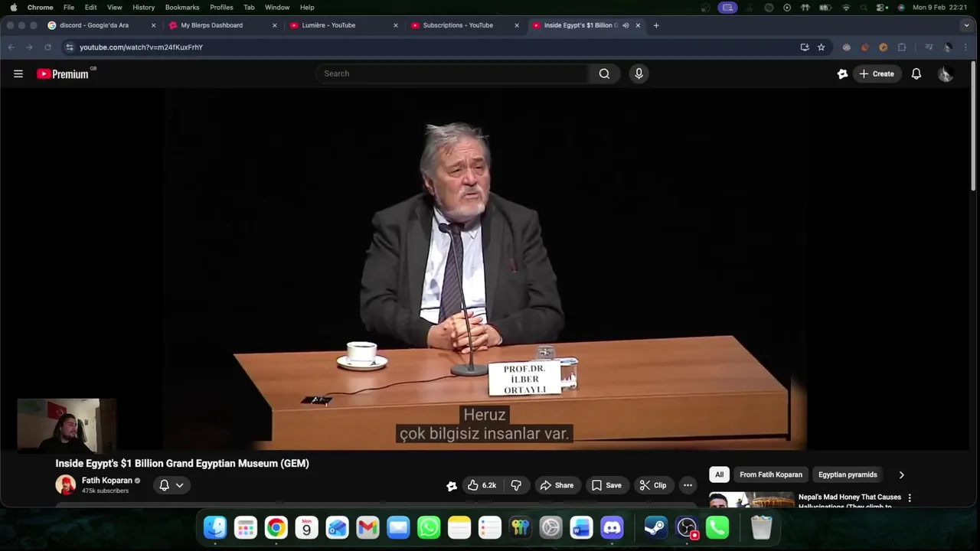Click the sparkle icon left of like button

[452, 485]
